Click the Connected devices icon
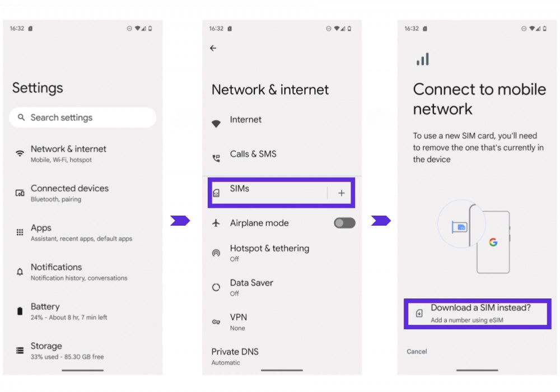 coord(20,193)
